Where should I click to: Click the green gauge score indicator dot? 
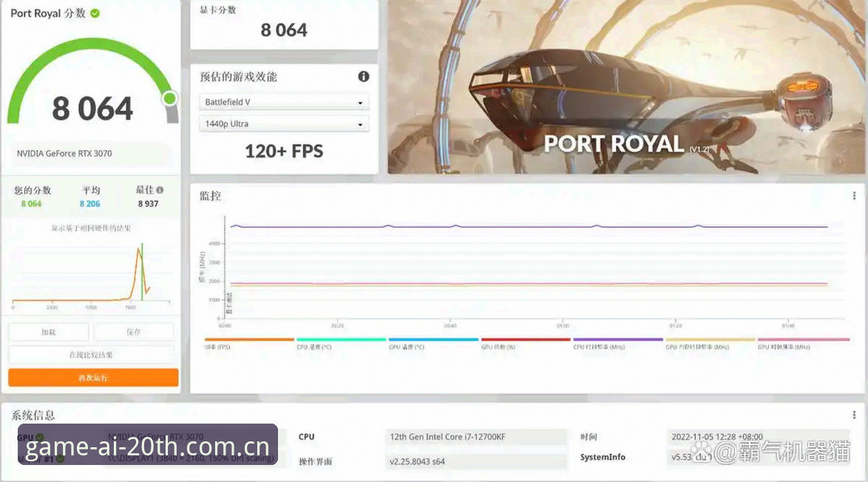169,98
